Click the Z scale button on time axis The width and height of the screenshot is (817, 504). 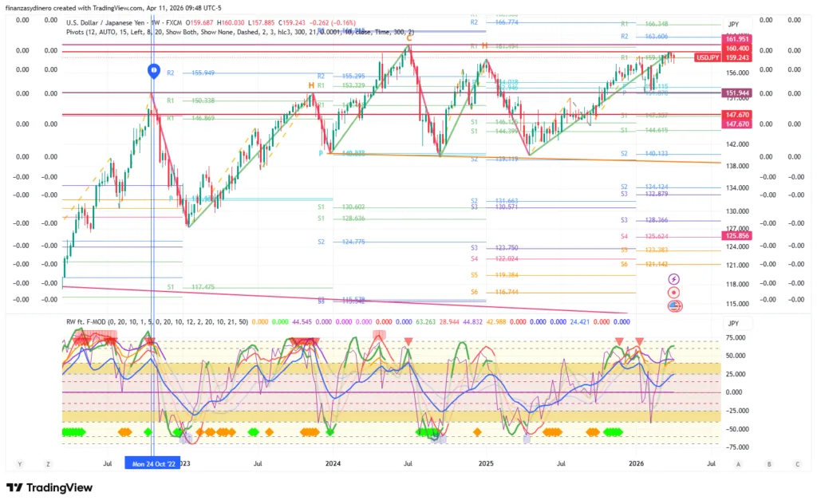coord(48,463)
